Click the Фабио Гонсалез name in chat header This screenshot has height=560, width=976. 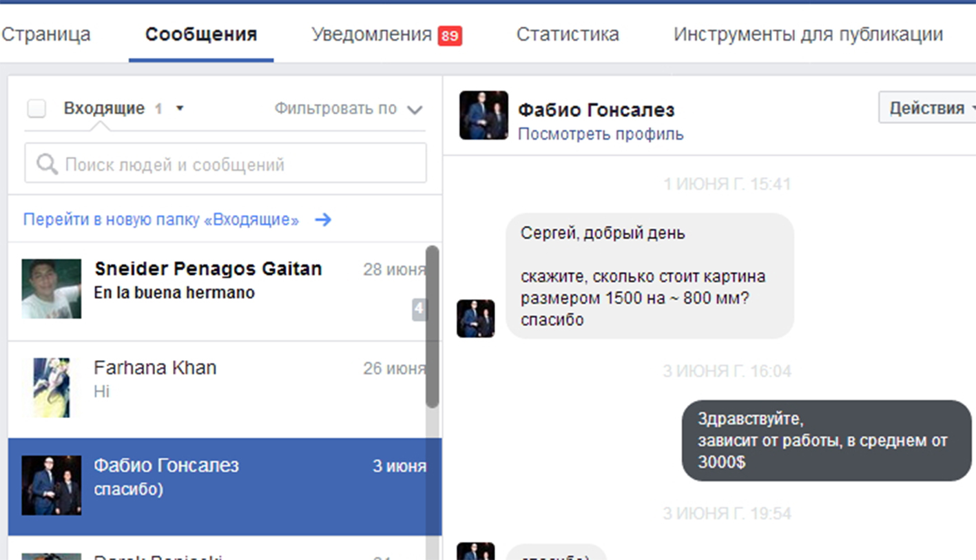coord(596,110)
